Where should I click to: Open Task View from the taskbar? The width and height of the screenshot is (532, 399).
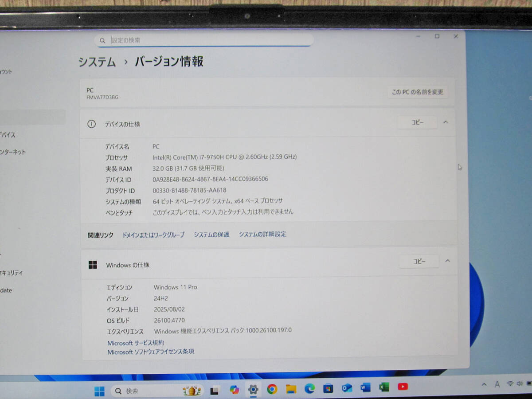215,391
